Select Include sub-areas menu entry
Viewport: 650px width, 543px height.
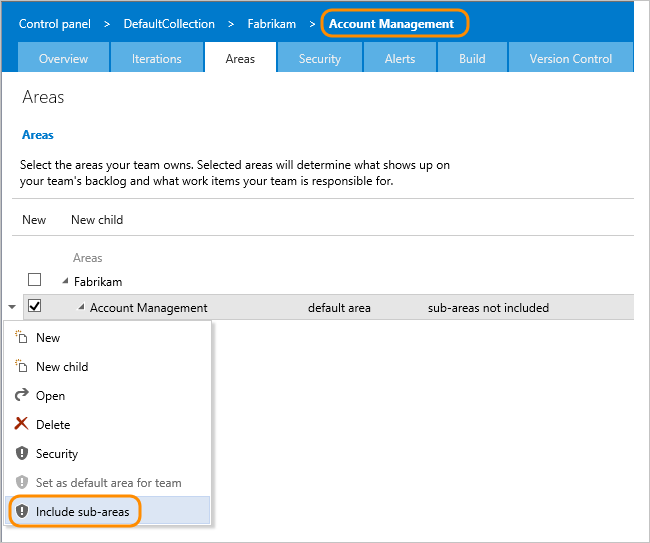coord(107,511)
